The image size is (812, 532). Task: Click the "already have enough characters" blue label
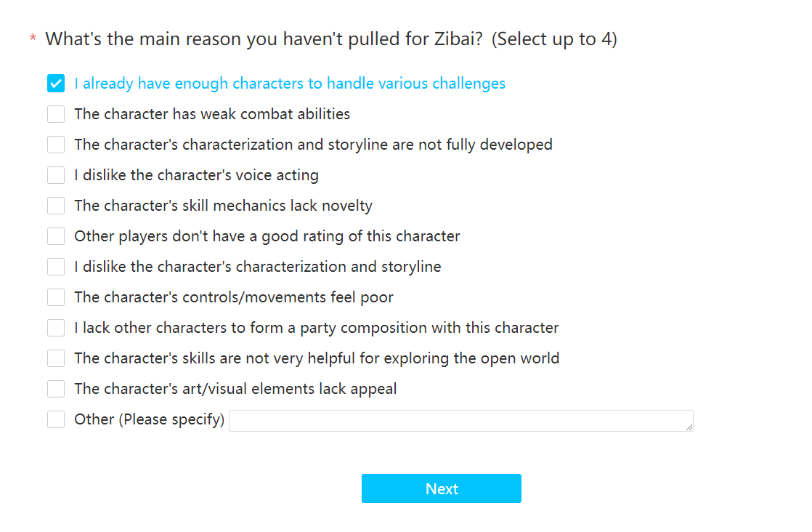pos(290,84)
